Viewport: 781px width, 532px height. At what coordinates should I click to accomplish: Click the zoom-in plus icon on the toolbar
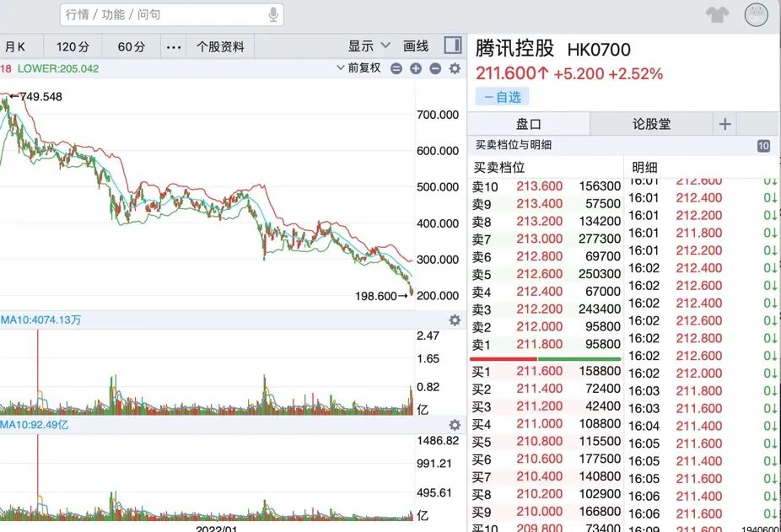coord(415,69)
